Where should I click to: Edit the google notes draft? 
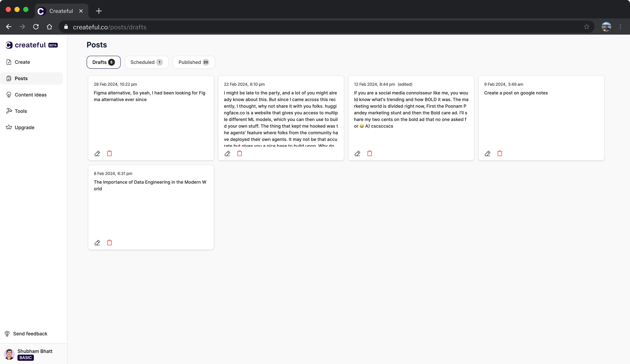pyautogui.click(x=488, y=154)
